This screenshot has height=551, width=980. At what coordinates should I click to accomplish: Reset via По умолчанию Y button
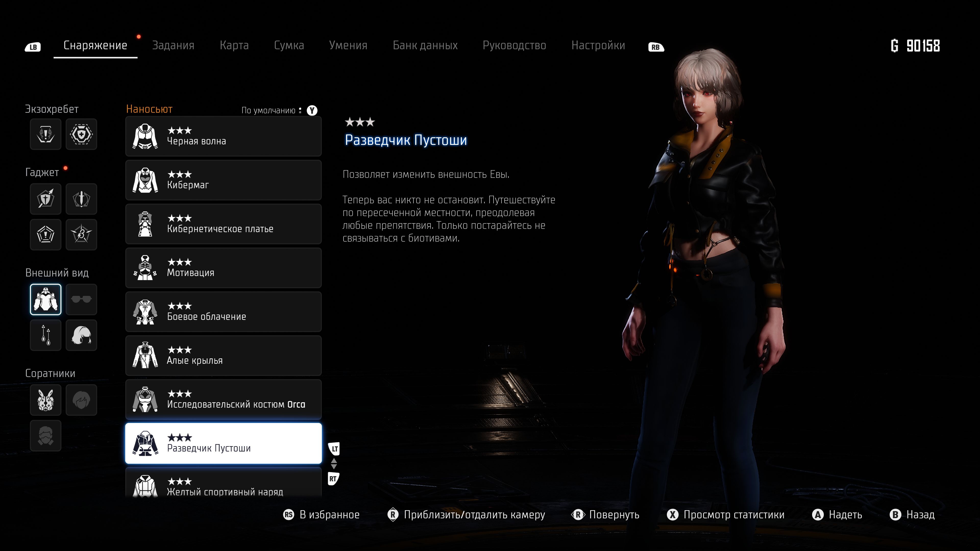[x=312, y=110]
